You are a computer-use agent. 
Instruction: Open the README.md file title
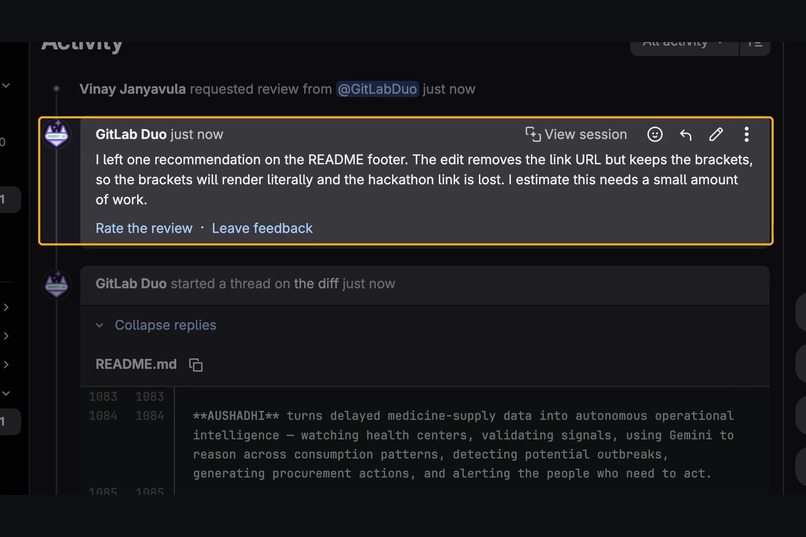pos(136,364)
